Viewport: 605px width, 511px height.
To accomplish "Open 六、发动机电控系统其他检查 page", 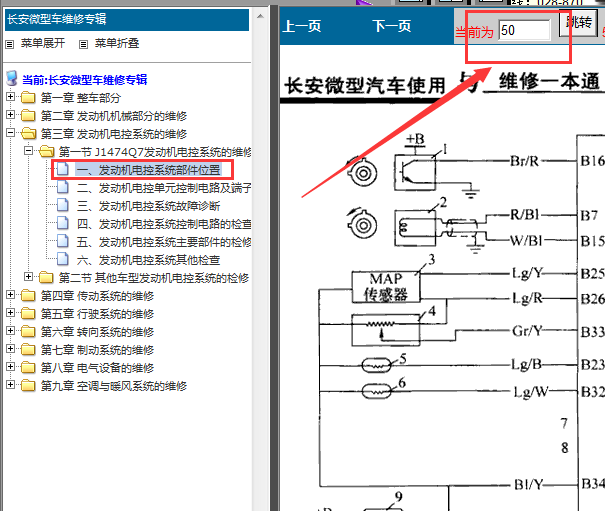I will click(148, 260).
